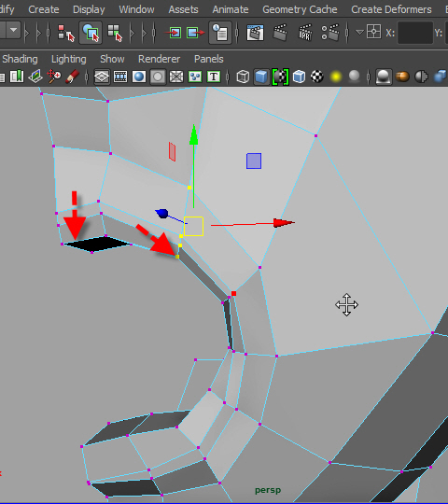Click the X coordinate input field
Screen dimensions: 448x504
pyautogui.click(x=415, y=33)
